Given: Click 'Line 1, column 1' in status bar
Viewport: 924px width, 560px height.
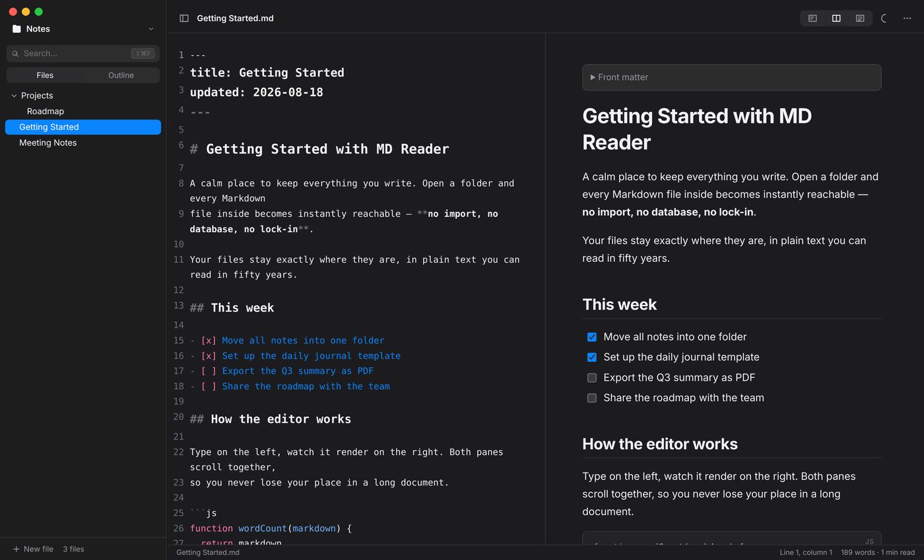Looking at the screenshot, I should [806, 553].
